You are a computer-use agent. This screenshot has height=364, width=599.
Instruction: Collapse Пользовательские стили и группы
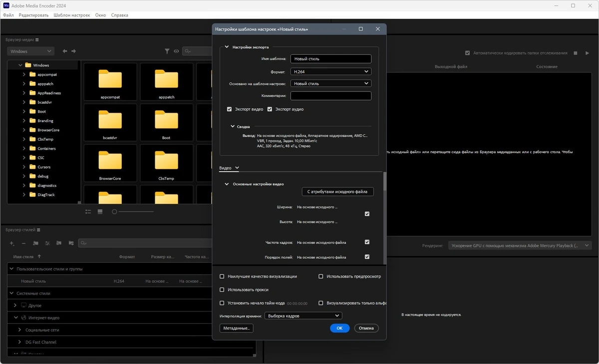pos(11,269)
